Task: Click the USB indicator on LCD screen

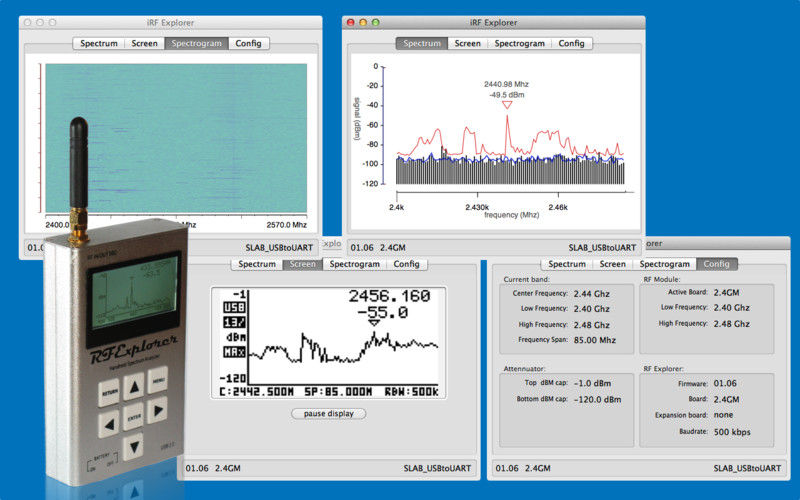Action: click(234, 307)
